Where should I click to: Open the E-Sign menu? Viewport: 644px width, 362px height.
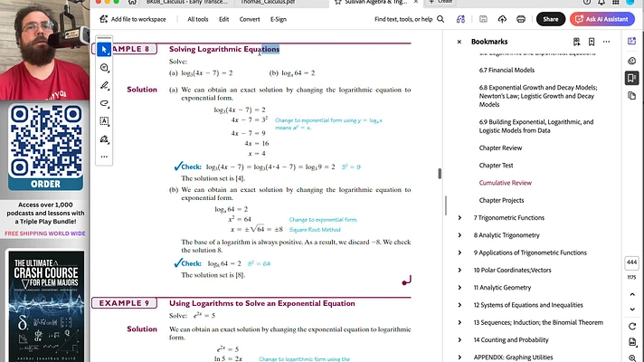278,19
